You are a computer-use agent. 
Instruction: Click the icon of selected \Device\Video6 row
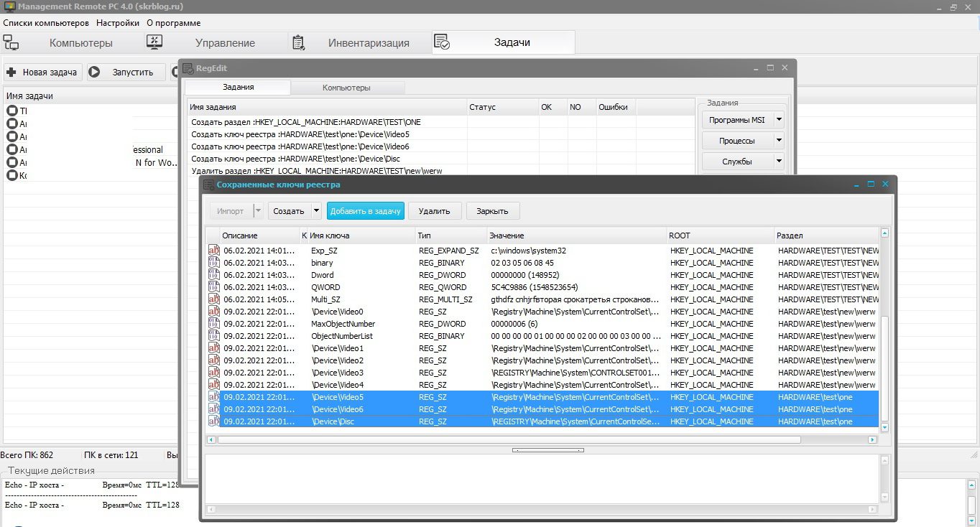point(213,409)
